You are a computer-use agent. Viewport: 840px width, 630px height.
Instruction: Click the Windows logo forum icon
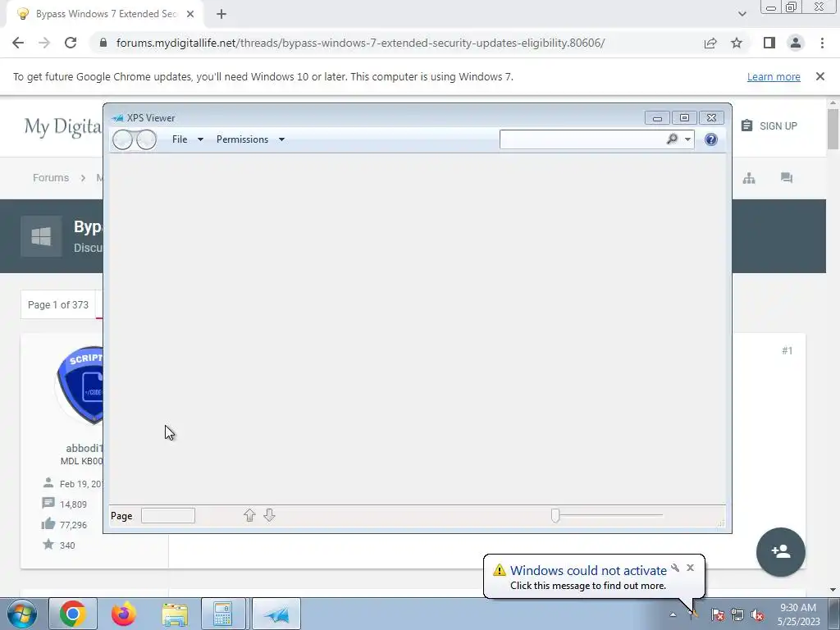click(x=41, y=236)
